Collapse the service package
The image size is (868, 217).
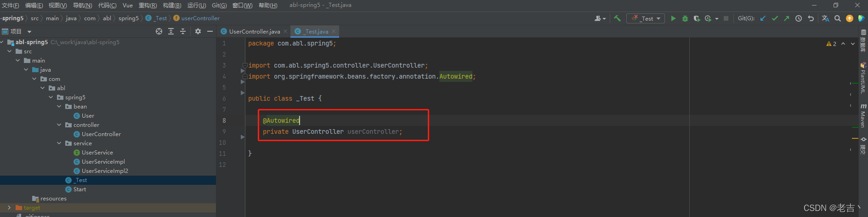click(59, 143)
